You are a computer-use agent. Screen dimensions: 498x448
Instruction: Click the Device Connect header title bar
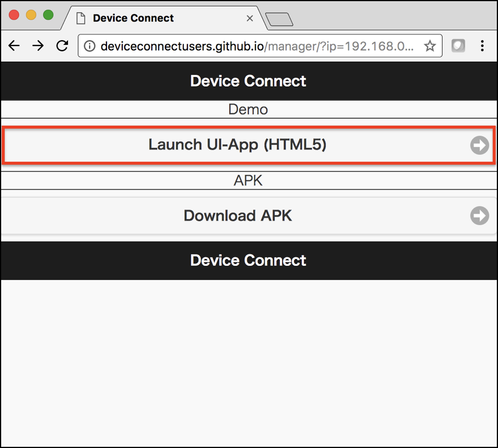[x=248, y=81]
